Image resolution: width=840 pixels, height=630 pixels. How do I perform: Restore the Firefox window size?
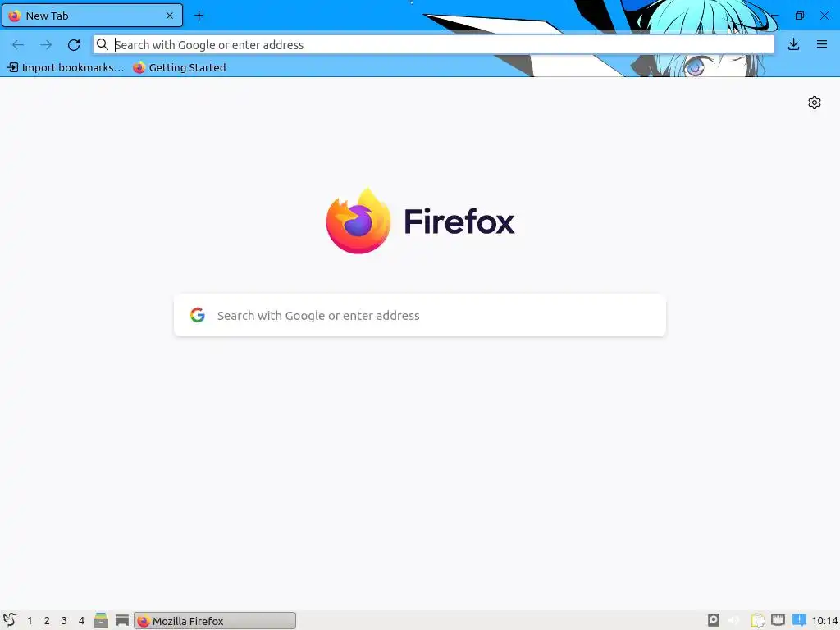point(799,16)
